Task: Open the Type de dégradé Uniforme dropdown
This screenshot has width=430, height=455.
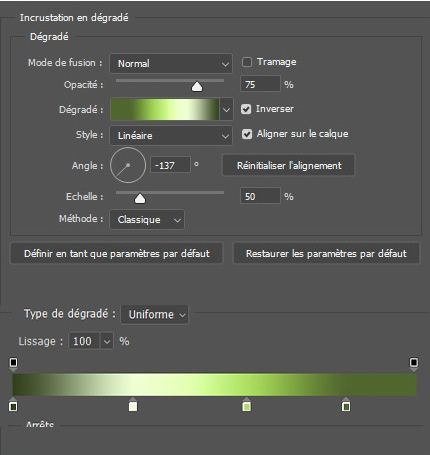Action: [x=154, y=314]
